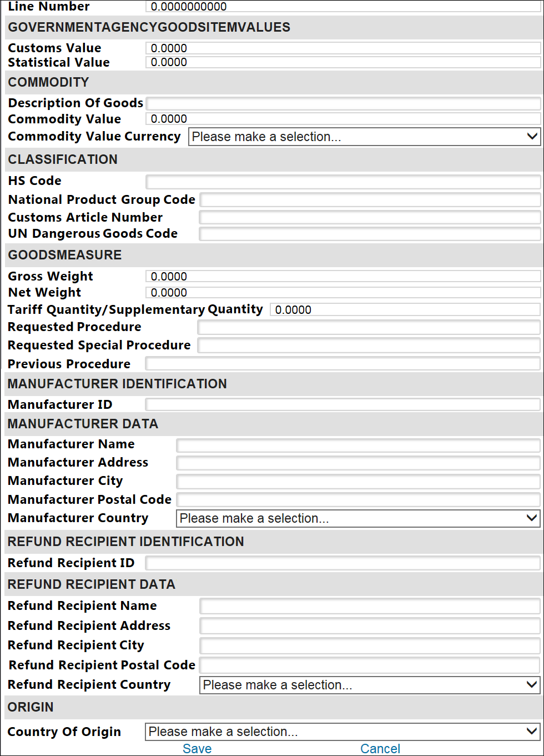Select the Requested Procedure input
Image resolution: width=544 pixels, height=756 pixels.
pos(369,327)
